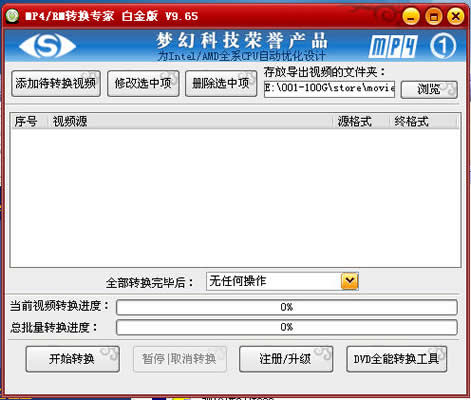Image resolution: width=471 pixels, height=400 pixels.
Task: Click the output folder path field
Action: (329, 89)
